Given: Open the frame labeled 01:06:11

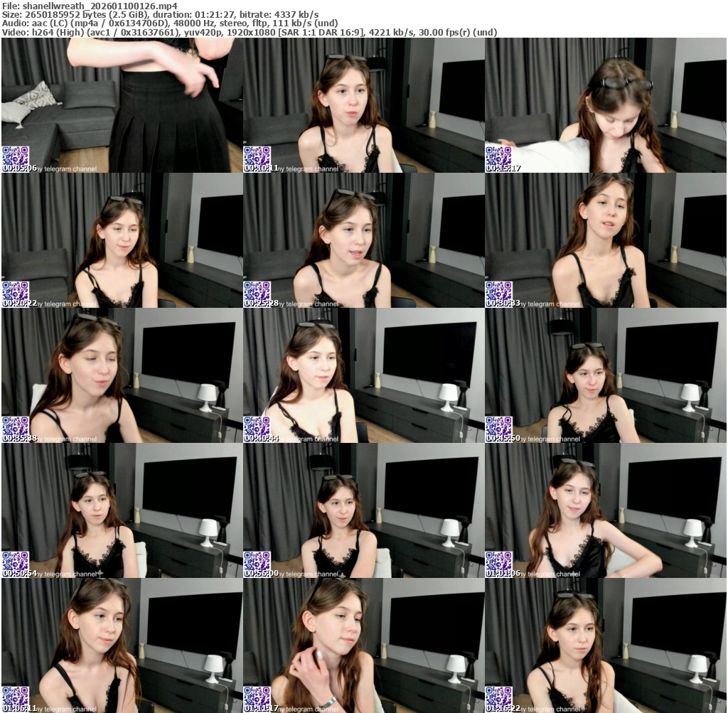Looking at the screenshot, I should click(122, 645).
